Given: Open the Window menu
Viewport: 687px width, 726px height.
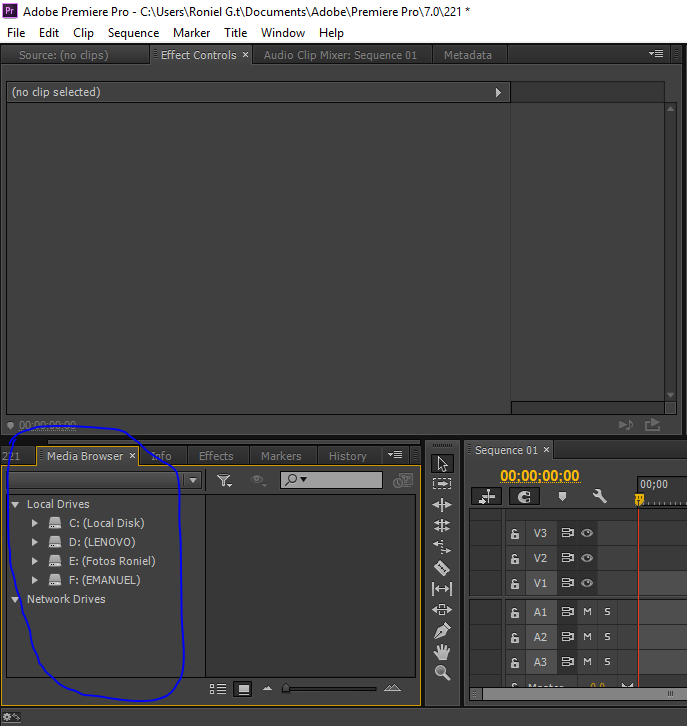Looking at the screenshot, I should tap(283, 33).
